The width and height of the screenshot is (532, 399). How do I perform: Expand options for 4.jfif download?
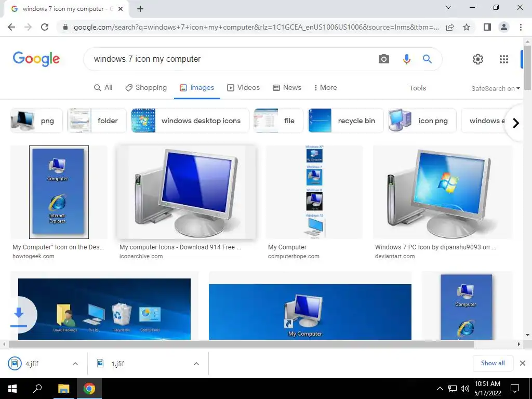[75, 364]
